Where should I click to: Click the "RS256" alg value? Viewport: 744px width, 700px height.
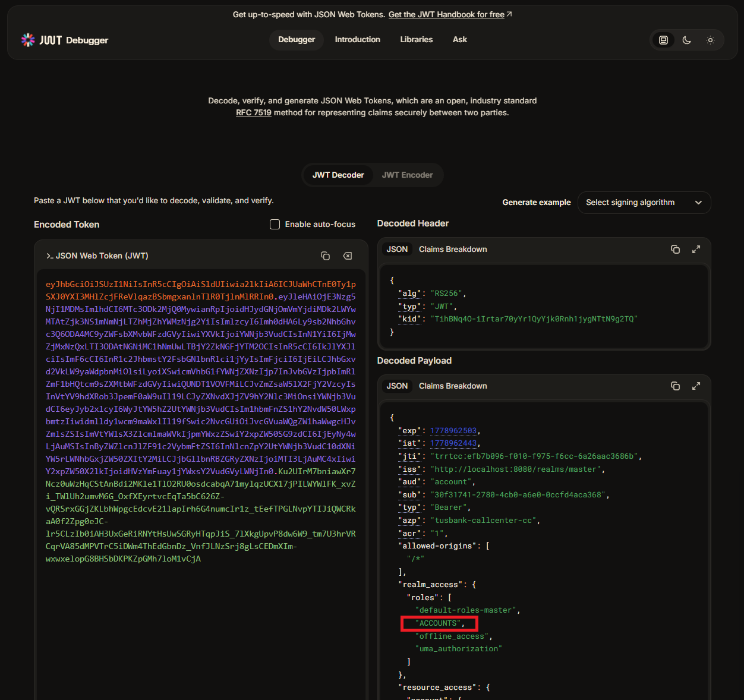tap(446, 293)
